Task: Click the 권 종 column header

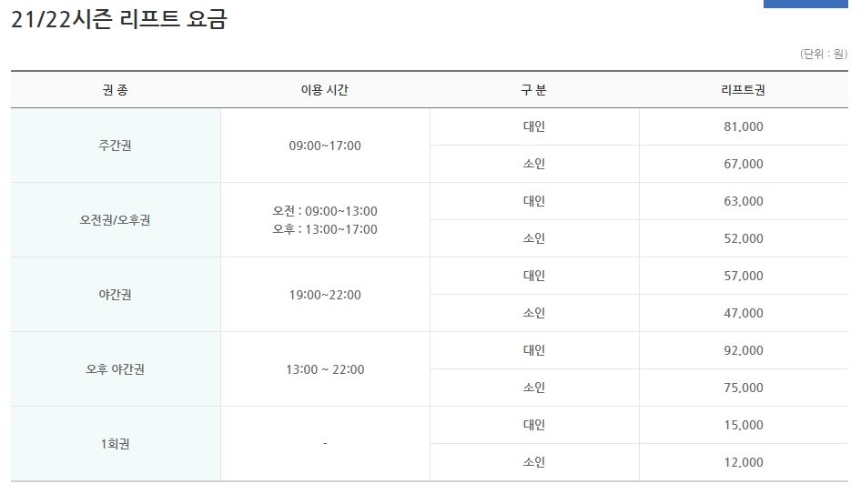Action: tap(116, 89)
